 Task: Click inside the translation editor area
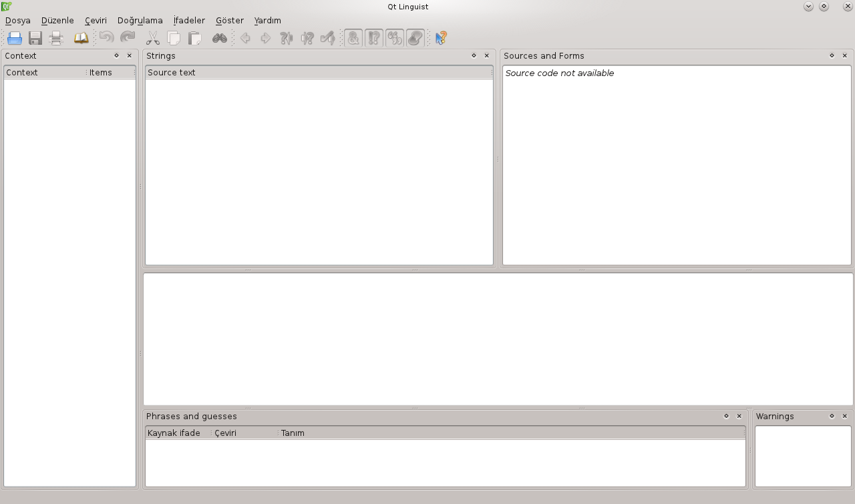(x=498, y=339)
